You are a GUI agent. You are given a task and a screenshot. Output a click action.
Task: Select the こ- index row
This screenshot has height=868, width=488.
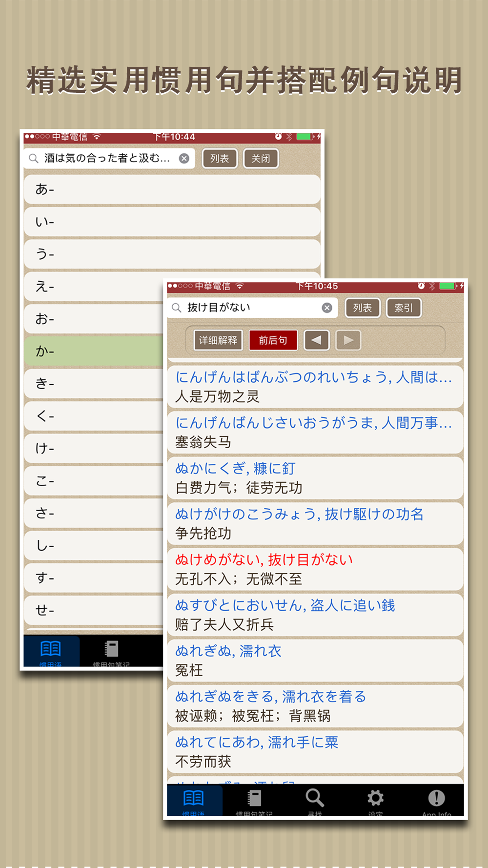pos(94,481)
